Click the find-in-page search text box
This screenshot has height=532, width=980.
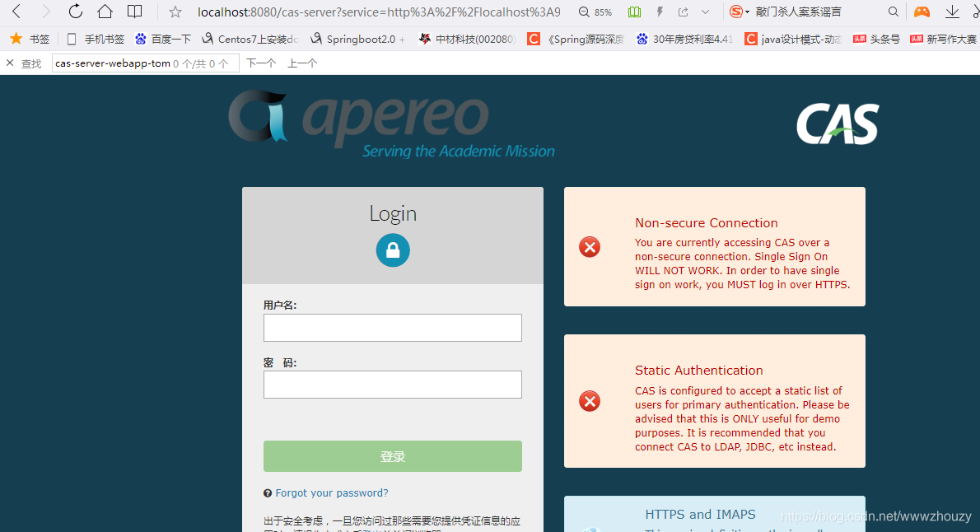click(145, 63)
